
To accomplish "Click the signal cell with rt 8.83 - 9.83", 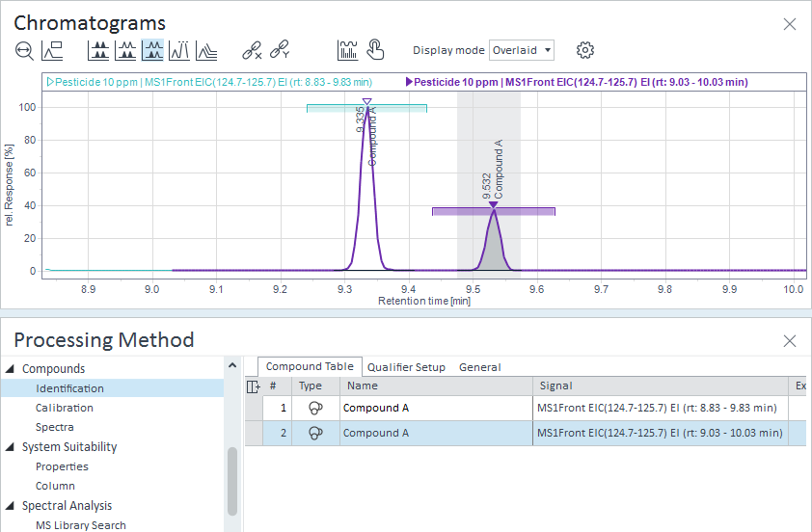I will pos(661,409).
